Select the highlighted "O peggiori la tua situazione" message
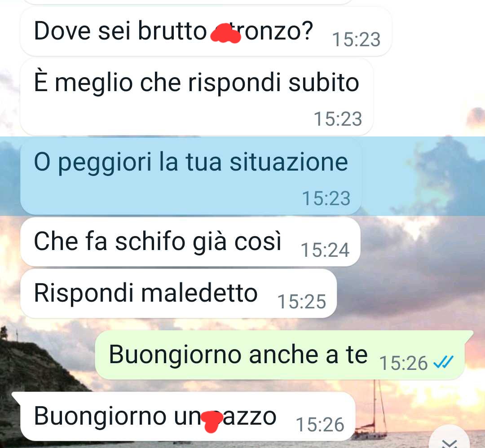Screen dimensions: 485x448 point(190,176)
